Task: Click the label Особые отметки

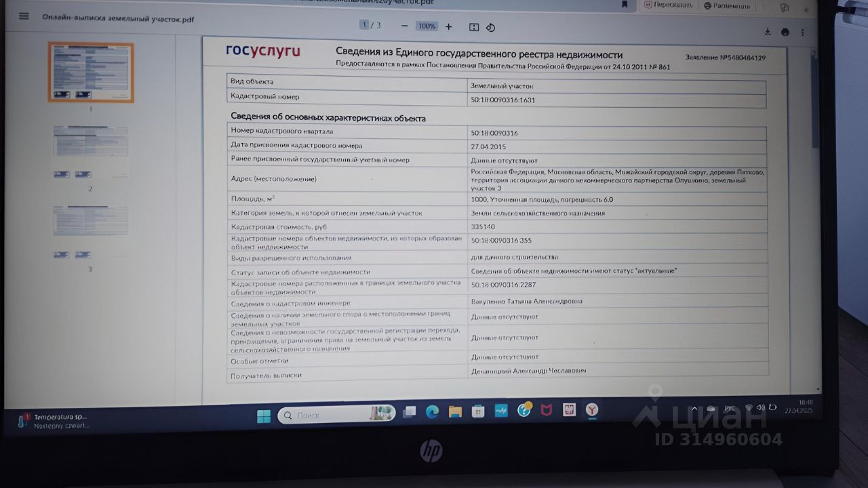Action: coord(259,361)
